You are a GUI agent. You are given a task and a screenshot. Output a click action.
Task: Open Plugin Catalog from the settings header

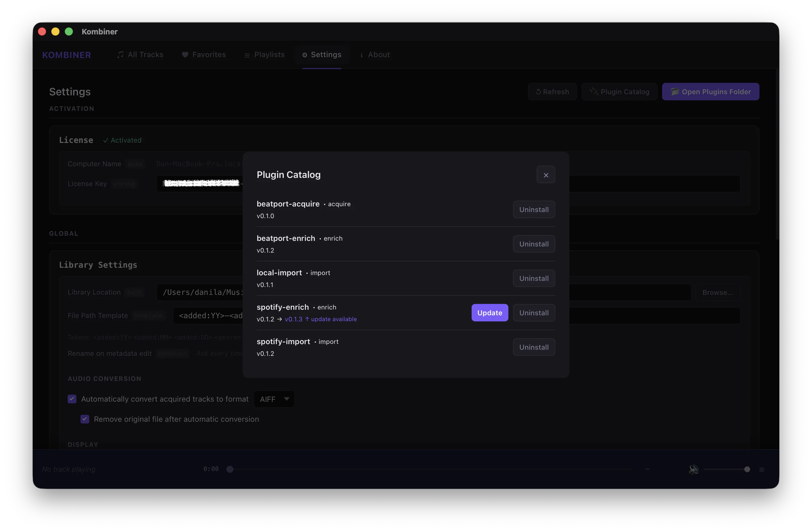[619, 92]
